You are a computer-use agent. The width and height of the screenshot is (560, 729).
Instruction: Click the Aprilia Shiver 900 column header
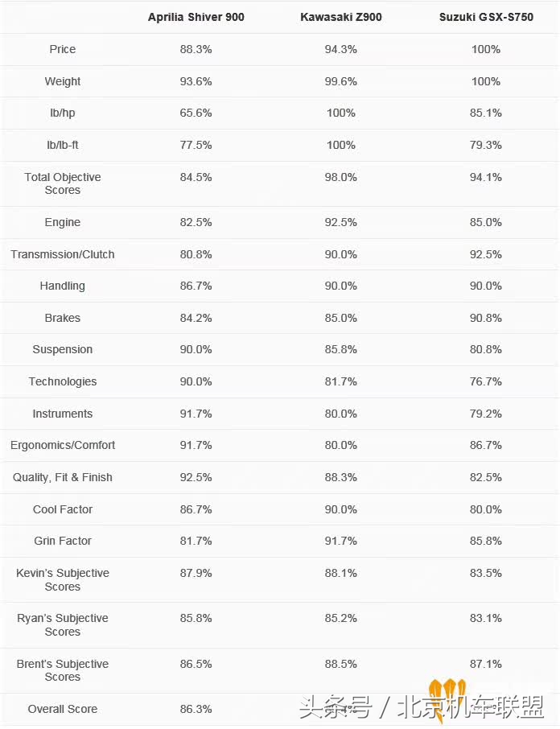[196, 17]
